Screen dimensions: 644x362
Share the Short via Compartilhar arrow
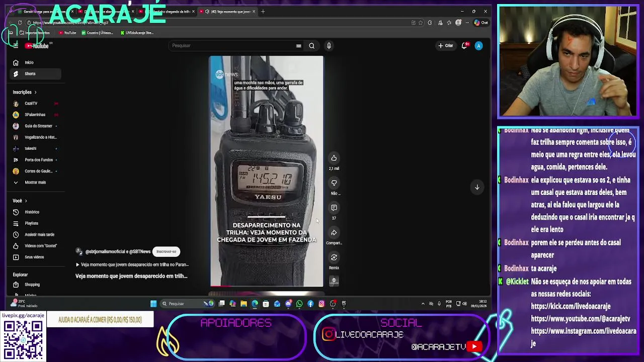[334, 233]
